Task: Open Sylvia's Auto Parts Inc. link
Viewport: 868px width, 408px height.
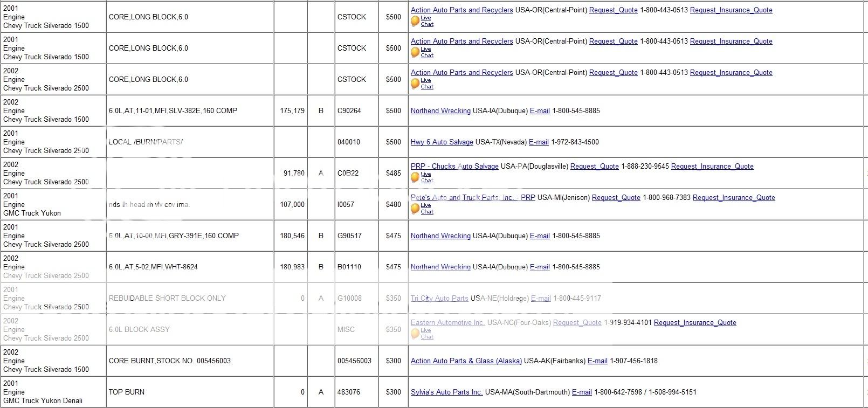Action: click(x=446, y=392)
